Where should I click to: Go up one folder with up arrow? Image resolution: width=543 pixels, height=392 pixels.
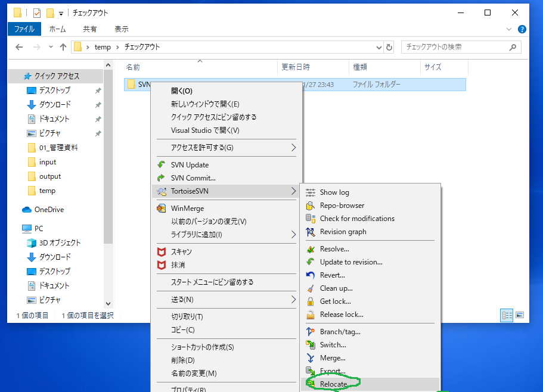pyautogui.click(x=63, y=47)
